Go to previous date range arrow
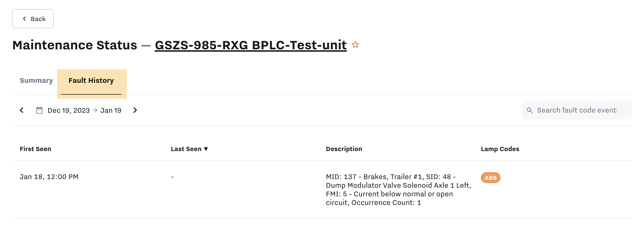 click(x=22, y=110)
